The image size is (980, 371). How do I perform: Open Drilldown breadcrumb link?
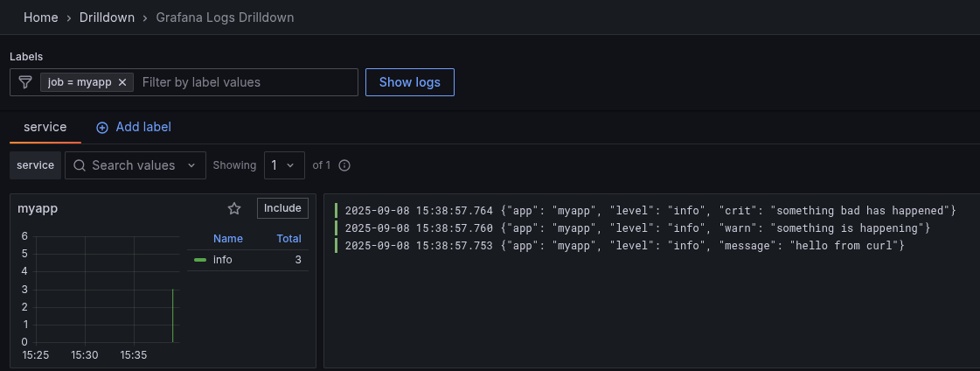(107, 17)
